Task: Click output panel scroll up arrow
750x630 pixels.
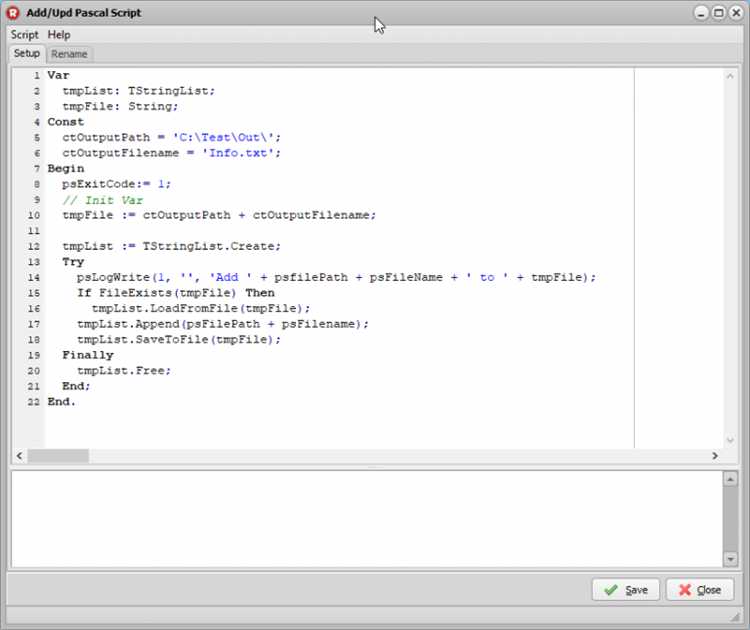Action: coord(730,479)
